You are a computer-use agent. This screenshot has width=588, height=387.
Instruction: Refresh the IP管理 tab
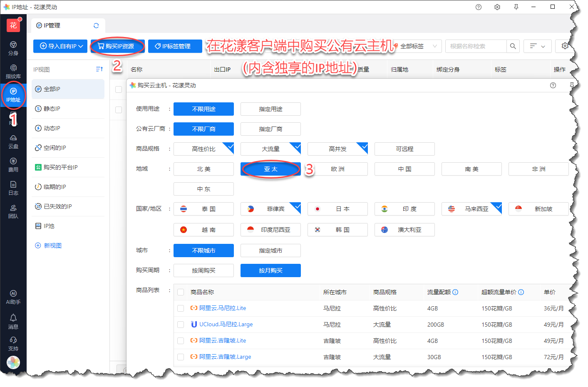tap(96, 25)
